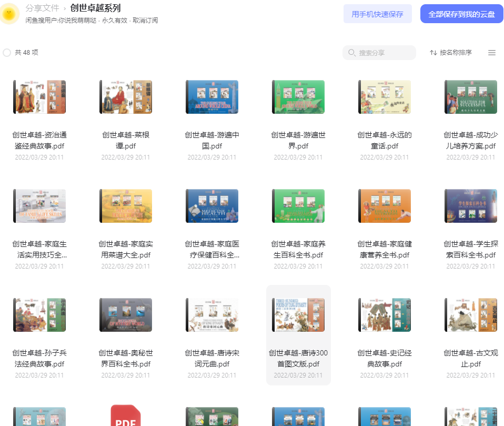Select file name 创世卓越-学生探索百科全书.pdf
Image resolution: width=504 pixels, height=426 pixels.
click(x=471, y=250)
